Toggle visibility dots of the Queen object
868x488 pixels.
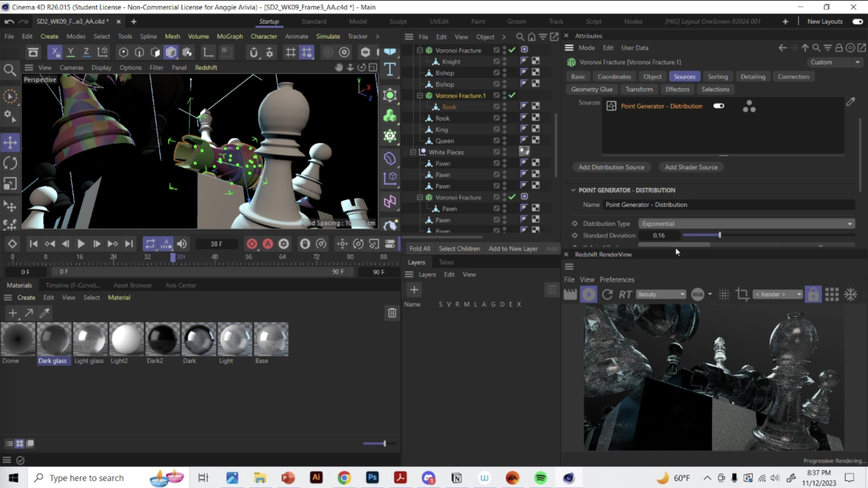click(x=504, y=140)
